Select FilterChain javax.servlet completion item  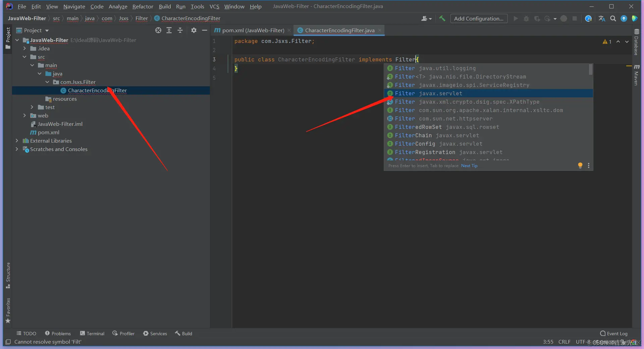point(488,135)
